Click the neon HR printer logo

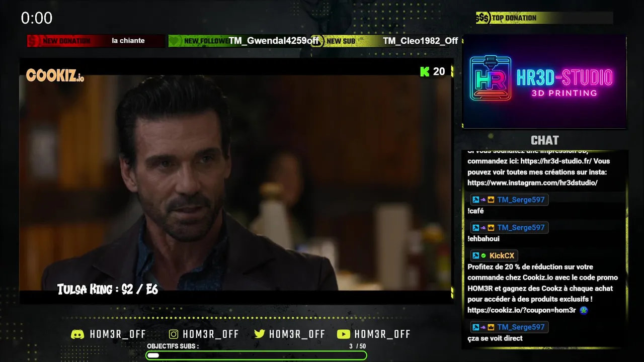click(491, 78)
